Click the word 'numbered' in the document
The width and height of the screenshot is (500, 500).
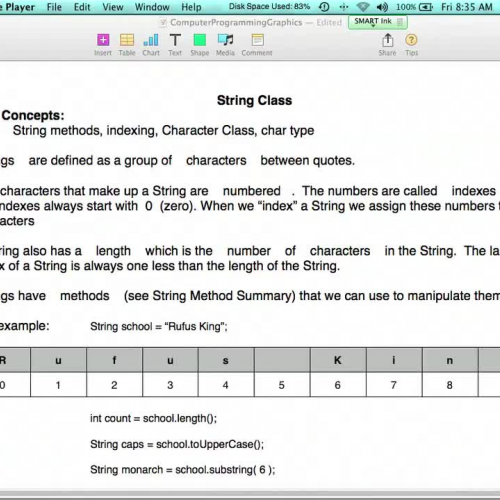pos(252,191)
